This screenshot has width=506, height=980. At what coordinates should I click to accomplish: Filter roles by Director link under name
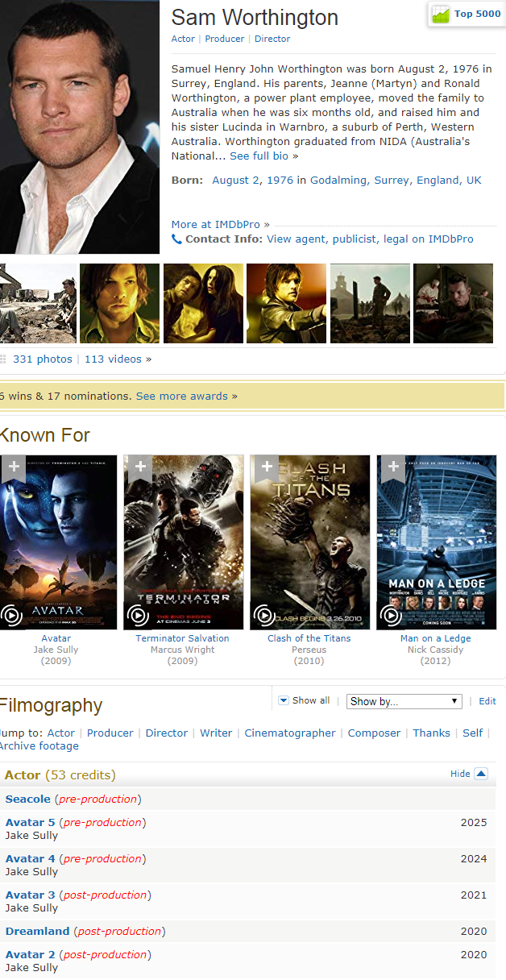click(272, 39)
